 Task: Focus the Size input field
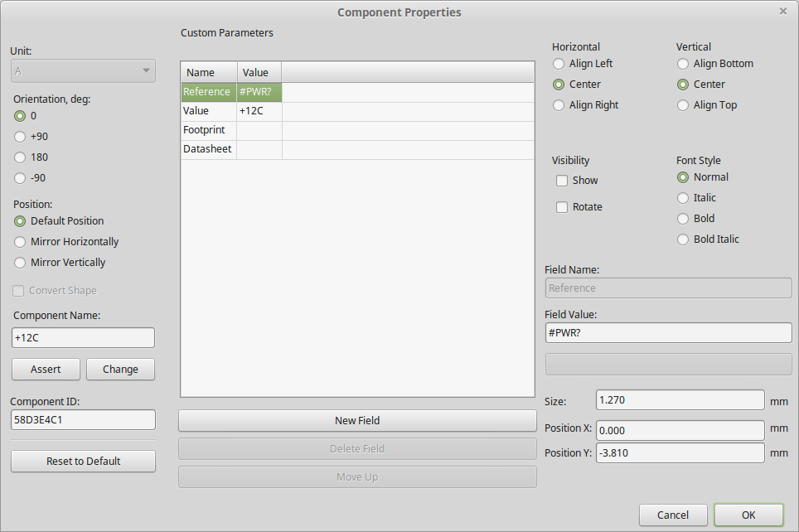point(680,400)
